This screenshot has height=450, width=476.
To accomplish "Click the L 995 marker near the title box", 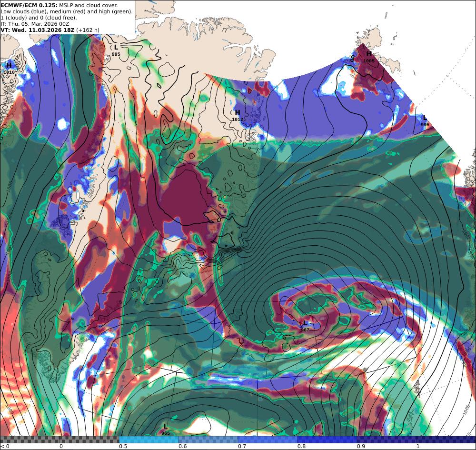I will point(116,50).
